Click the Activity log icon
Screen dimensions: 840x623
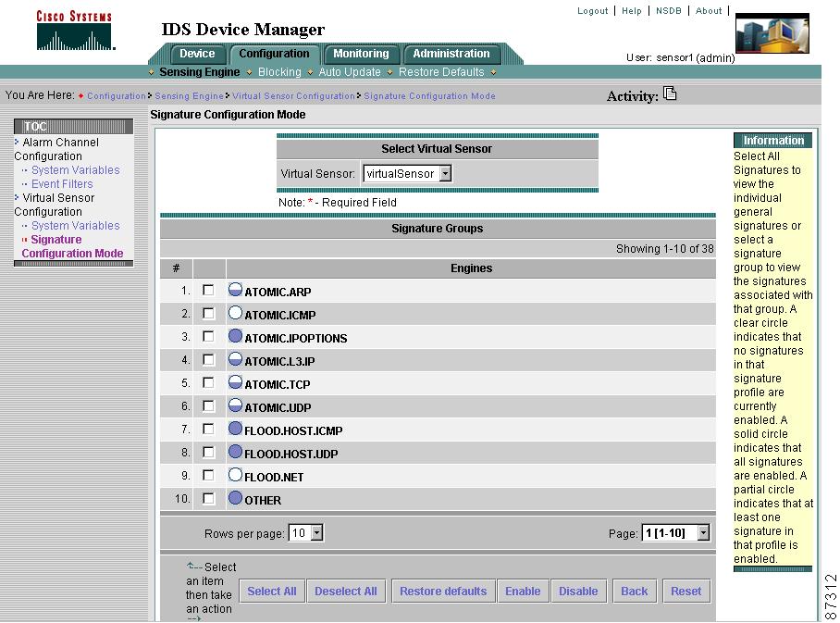point(671,93)
